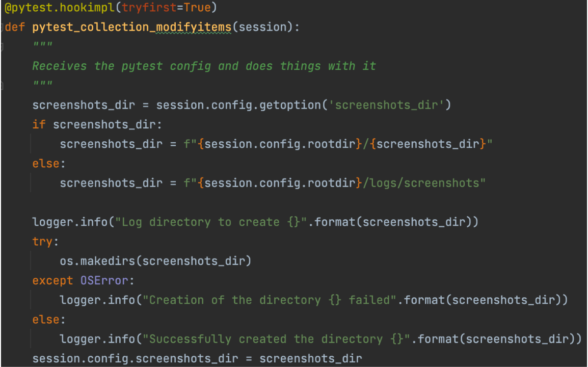588x367 pixels.
Task: Select the session parameter in function signature
Action: (x=262, y=27)
